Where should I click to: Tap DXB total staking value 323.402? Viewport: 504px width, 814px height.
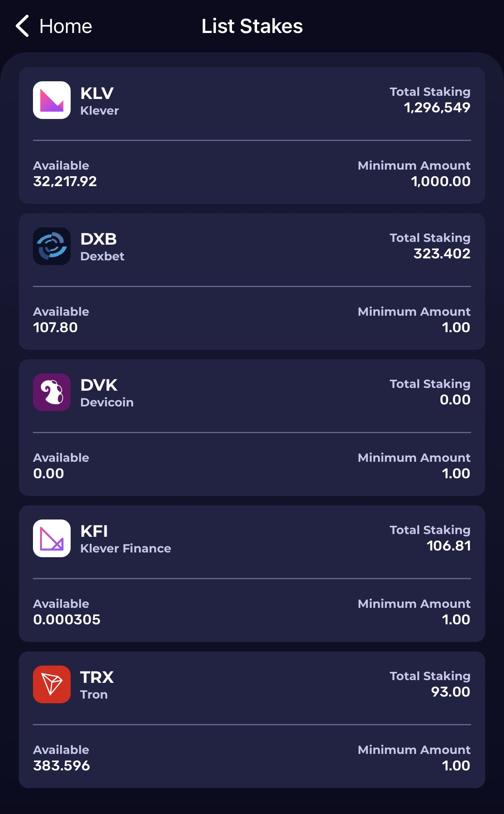442,254
